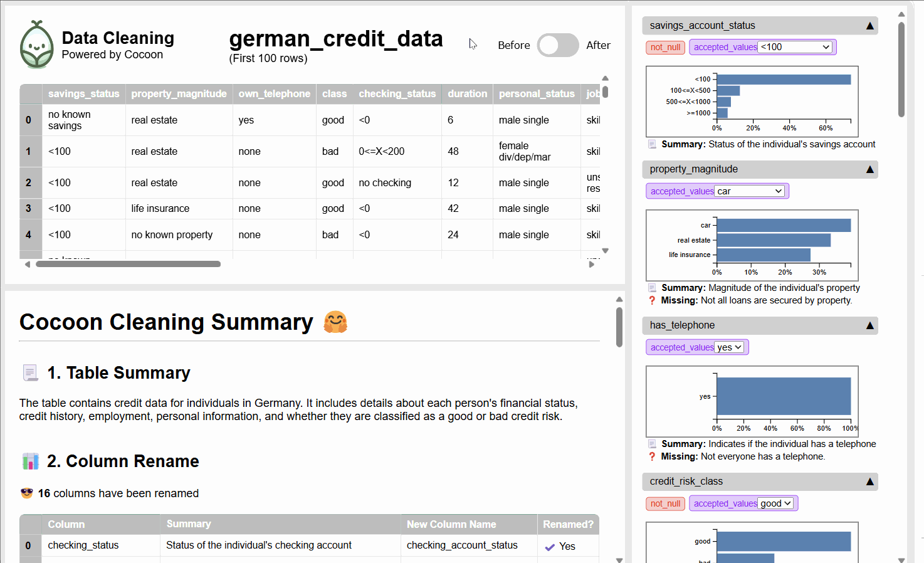
Task: Click the Cocoon sprout logo
Action: click(37, 45)
